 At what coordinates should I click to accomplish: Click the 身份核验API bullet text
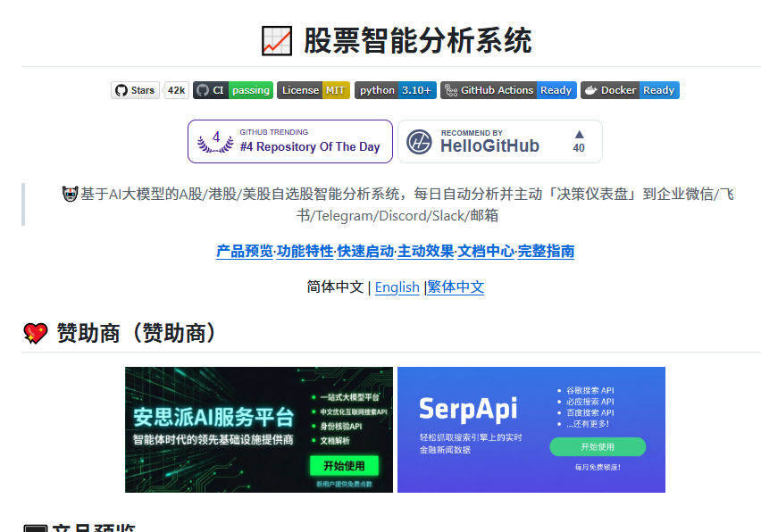click(340, 427)
